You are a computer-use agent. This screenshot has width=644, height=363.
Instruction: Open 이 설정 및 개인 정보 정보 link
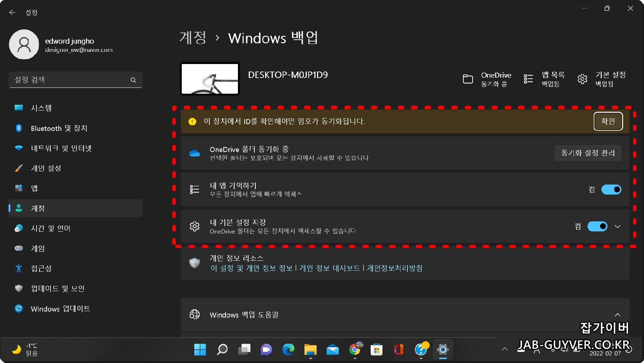point(252,268)
